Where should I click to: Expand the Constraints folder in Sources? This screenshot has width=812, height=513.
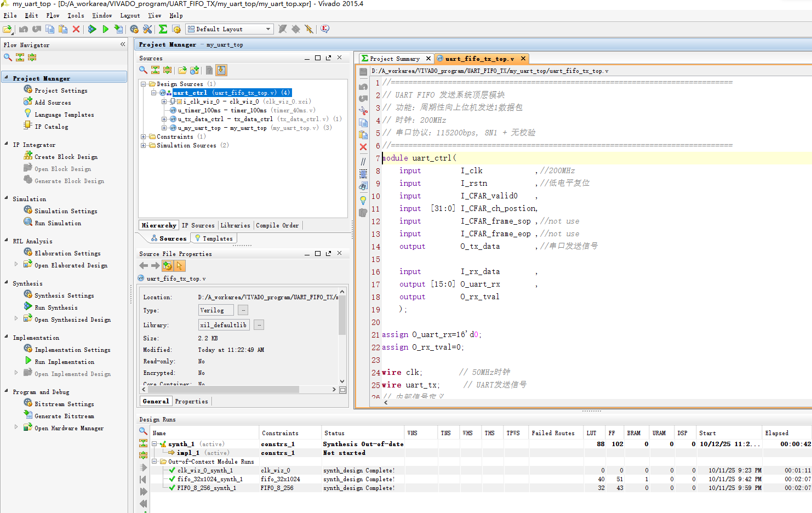144,136
